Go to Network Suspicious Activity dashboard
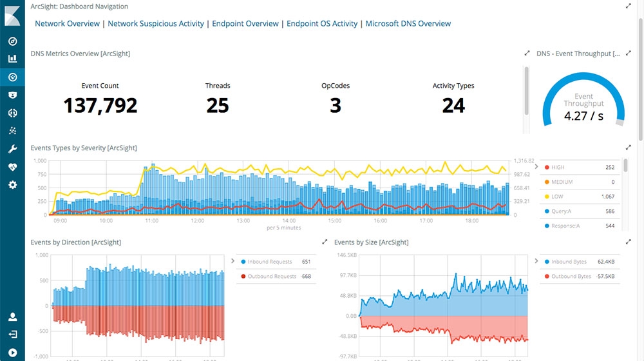644x361 pixels. coord(156,23)
